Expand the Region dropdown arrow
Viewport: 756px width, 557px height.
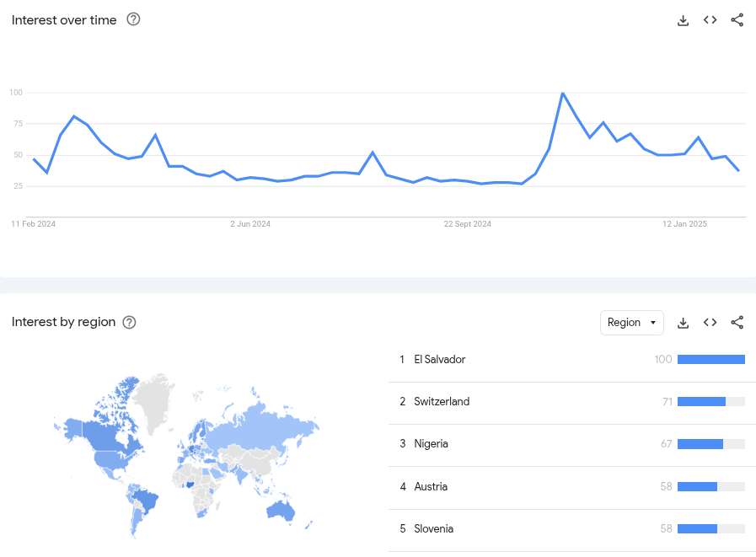(x=652, y=322)
